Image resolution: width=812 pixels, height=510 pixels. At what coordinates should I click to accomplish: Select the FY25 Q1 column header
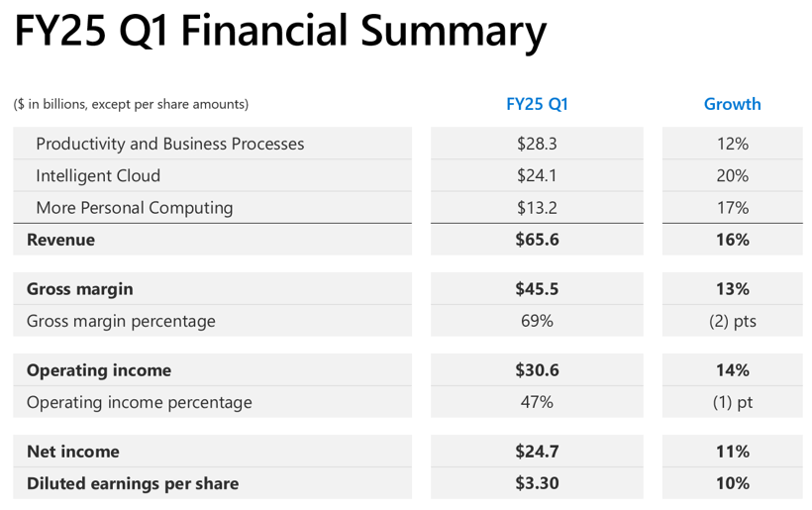(x=537, y=104)
